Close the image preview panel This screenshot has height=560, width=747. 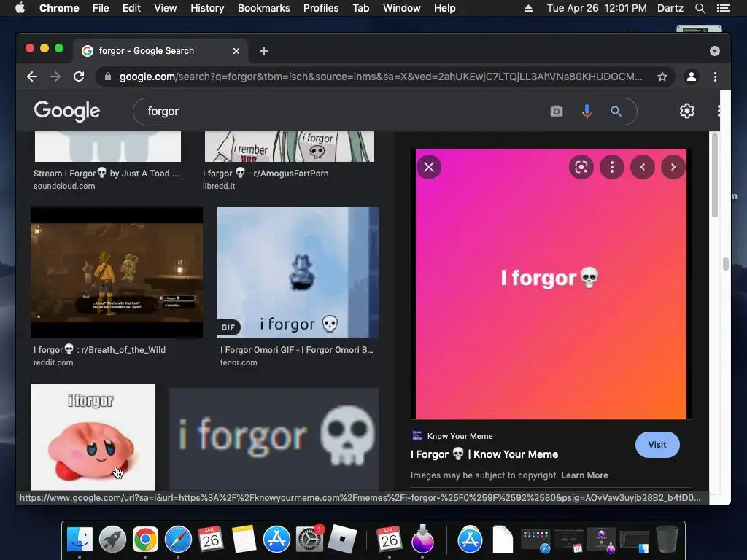click(x=429, y=167)
